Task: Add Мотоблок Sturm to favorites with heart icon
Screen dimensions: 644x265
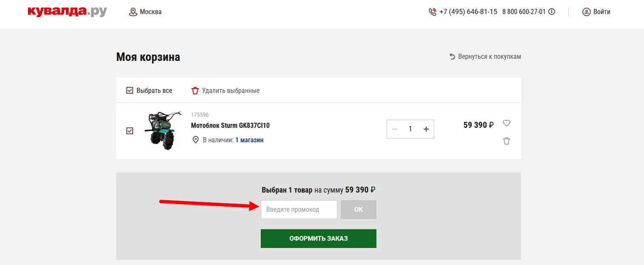Action: point(506,123)
